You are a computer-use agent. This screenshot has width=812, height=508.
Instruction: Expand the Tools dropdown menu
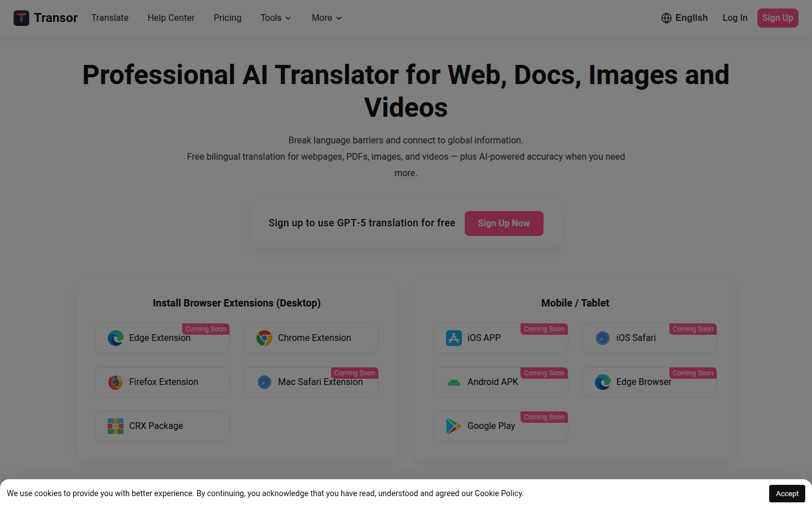click(276, 18)
